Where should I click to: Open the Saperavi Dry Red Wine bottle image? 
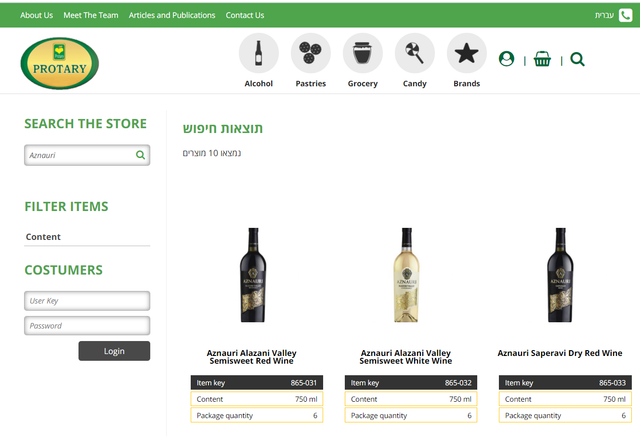[x=560, y=275]
